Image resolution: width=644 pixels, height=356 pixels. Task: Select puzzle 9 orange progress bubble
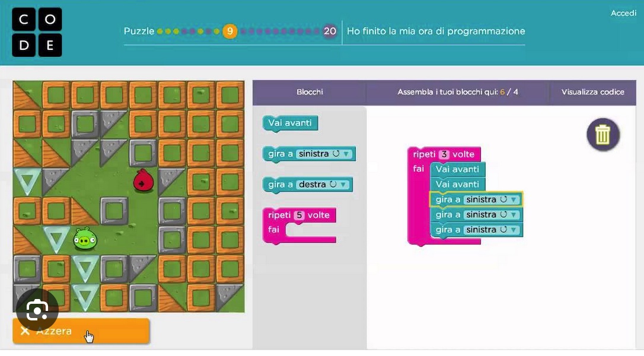click(x=230, y=31)
